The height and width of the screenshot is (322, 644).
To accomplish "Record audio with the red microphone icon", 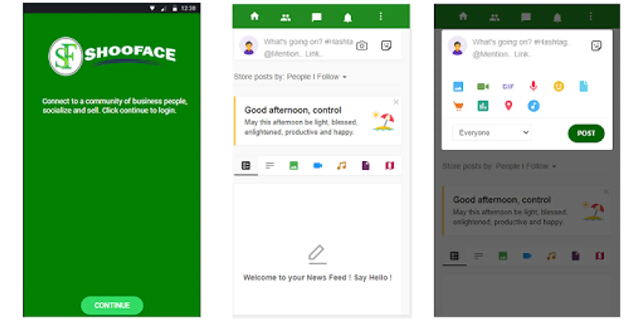I will [533, 86].
